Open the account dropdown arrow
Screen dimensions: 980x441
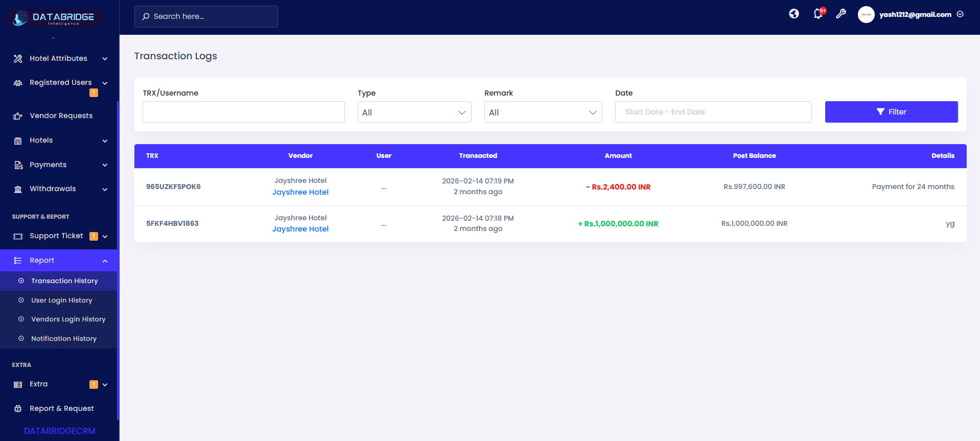[x=960, y=14]
